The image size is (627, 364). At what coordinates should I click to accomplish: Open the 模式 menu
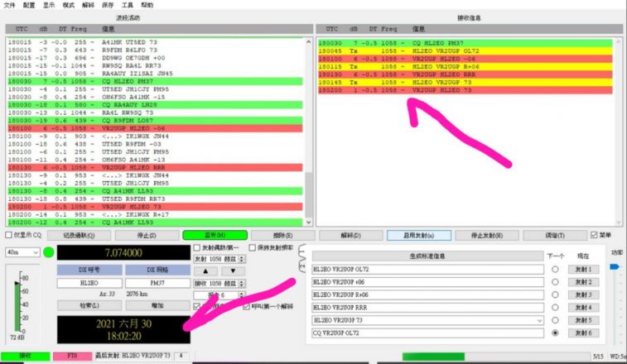tap(68, 5)
